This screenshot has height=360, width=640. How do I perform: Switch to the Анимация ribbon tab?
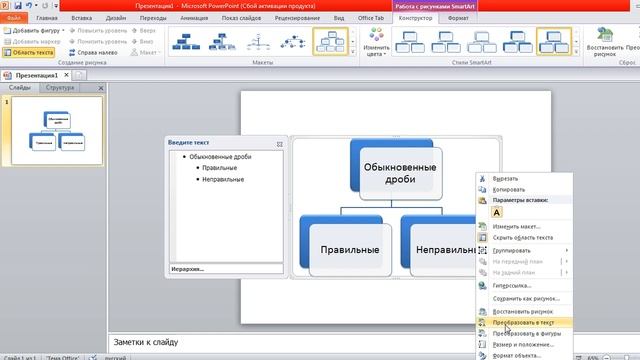[x=194, y=18]
